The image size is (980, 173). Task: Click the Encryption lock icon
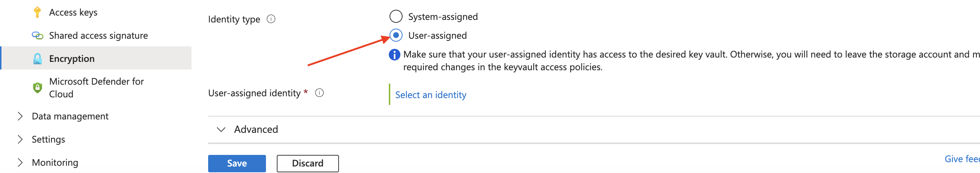click(x=37, y=59)
